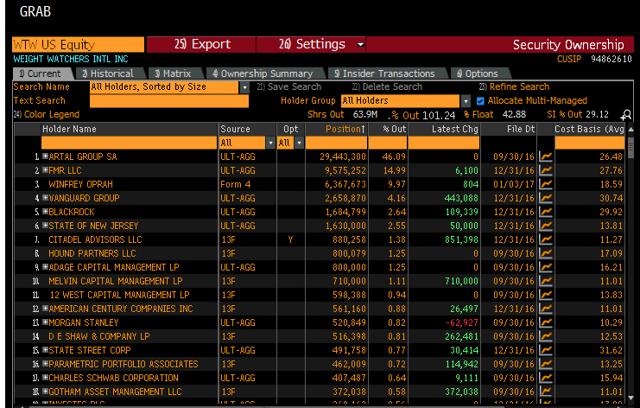The width and height of the screenshot is (640, 408).
Task: Select HOUND PARTNERS LLC holder name
Action: click(92, 254)
